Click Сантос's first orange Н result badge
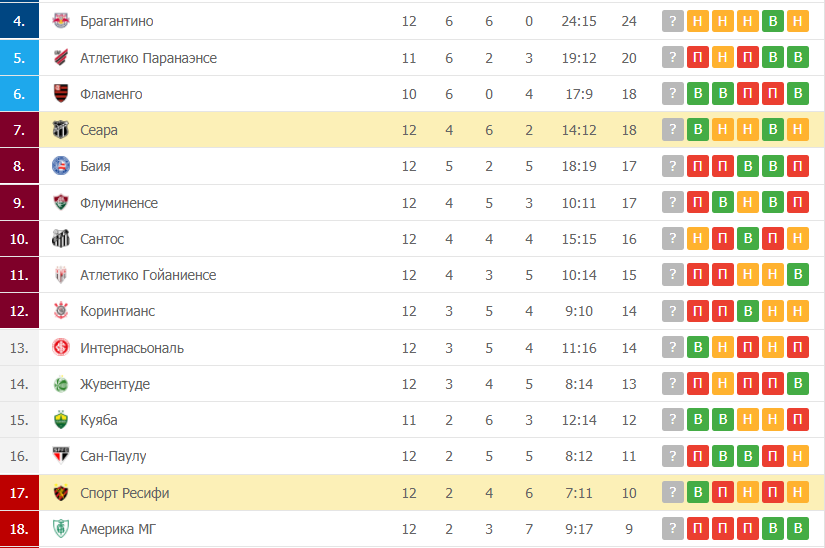This screenshot has width=825, height=548. pyautogui.click(x=698, y=239)
